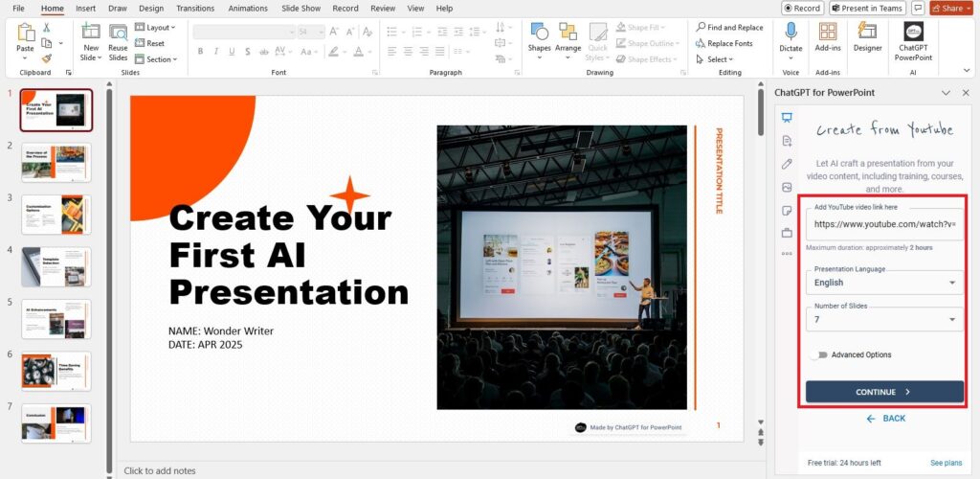The height and width of the screenshot is (479, 980).
Task: Open the Number of Slides dropdown
Action: pyautogui.click(x=884, y=319)
